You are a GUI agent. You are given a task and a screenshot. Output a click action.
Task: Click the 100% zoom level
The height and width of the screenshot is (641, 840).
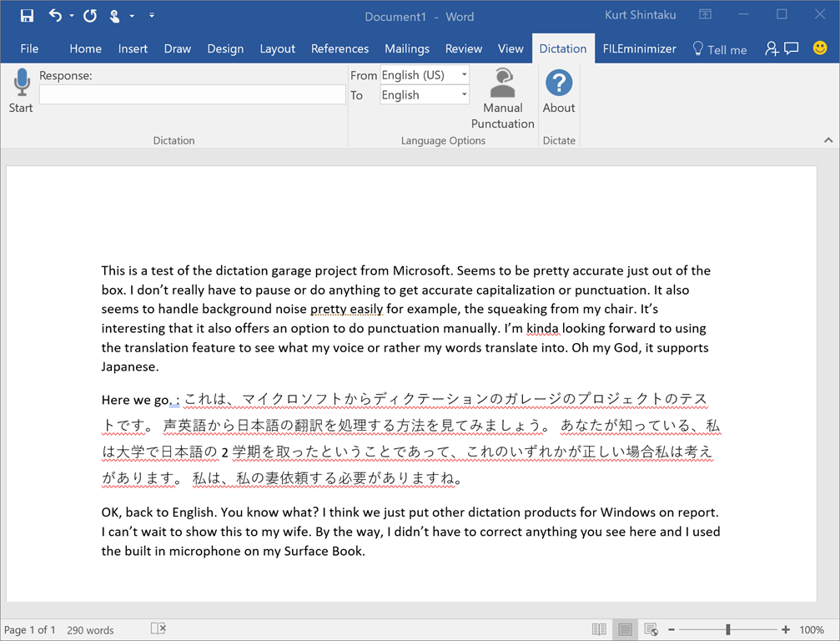pyautogui.click(x=812, y=630)
